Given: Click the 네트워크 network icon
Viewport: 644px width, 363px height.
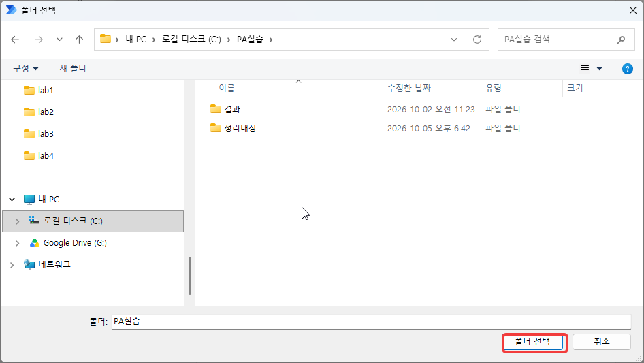Looking at the screenshot, I should (29, 265).
